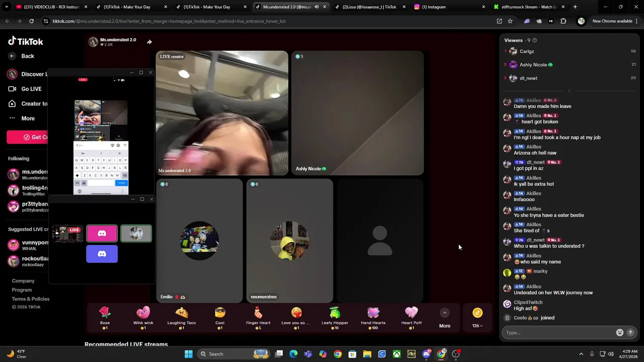Expand More gifts with the chevron
644x362 pixels.
[x=444, y=313]
